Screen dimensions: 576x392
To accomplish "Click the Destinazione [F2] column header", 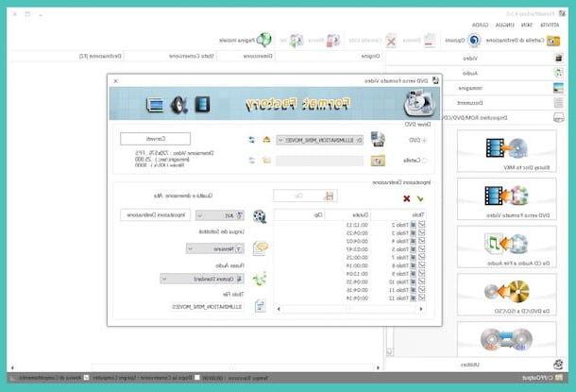I will click(100, 57).
